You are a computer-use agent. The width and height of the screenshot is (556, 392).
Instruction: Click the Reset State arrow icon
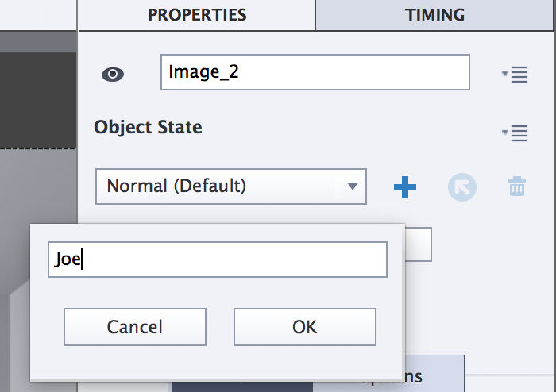(x=462, y=187)
